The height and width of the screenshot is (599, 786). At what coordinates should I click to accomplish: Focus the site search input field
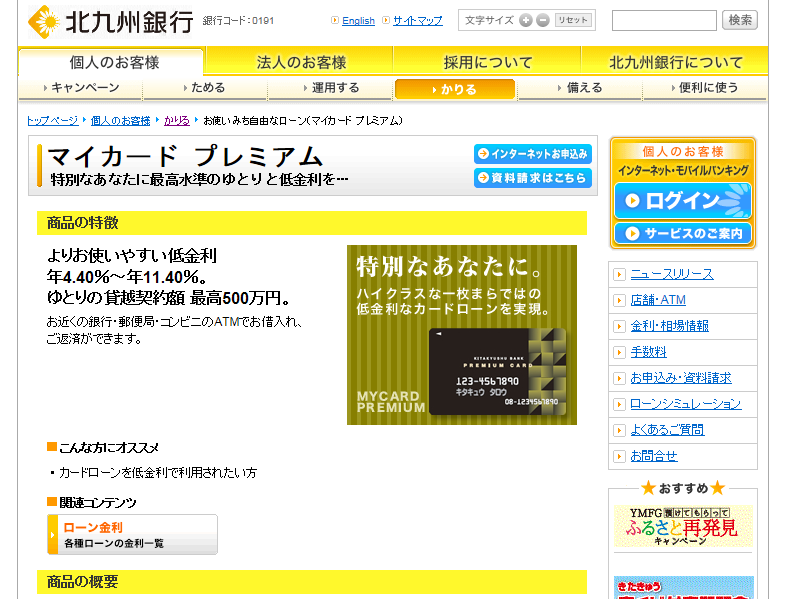click(x=664, y=21)
